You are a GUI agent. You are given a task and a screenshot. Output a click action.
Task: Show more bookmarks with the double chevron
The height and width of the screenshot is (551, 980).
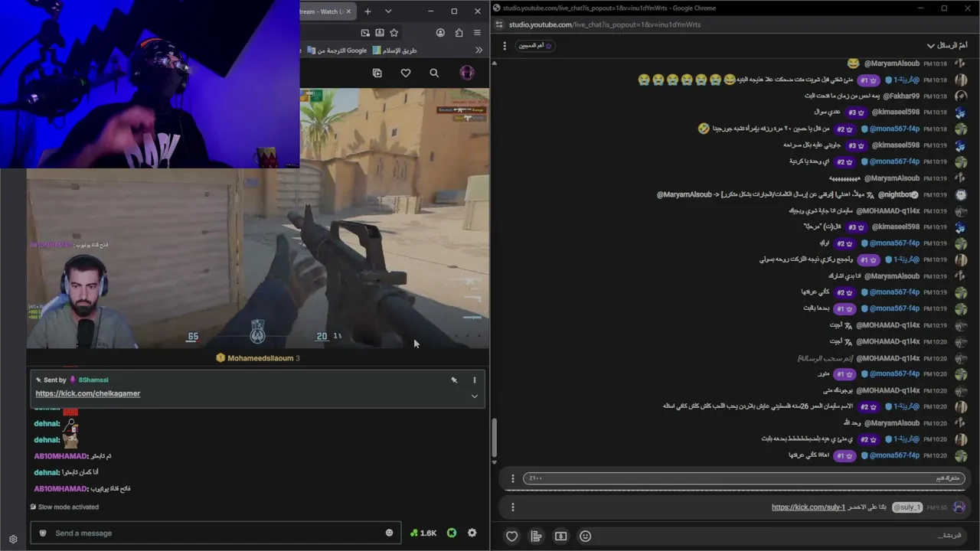(x=479, y=51)
